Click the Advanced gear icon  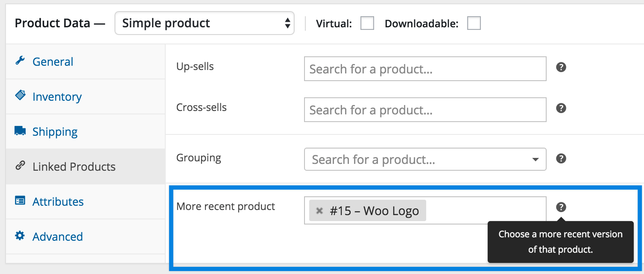[20, 236]
